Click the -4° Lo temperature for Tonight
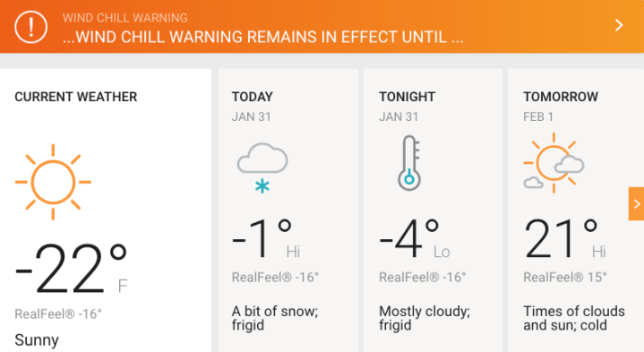 (415, 238)
